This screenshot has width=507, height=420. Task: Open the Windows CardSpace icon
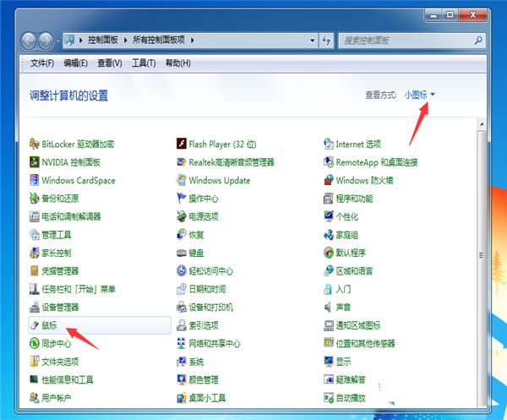coord(34,180)
